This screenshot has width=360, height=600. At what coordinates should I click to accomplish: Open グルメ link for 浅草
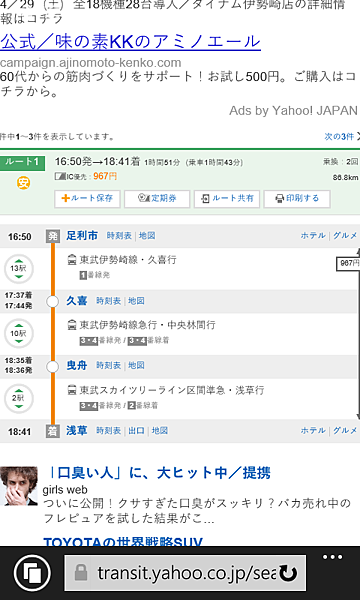(x=345, y=431)
